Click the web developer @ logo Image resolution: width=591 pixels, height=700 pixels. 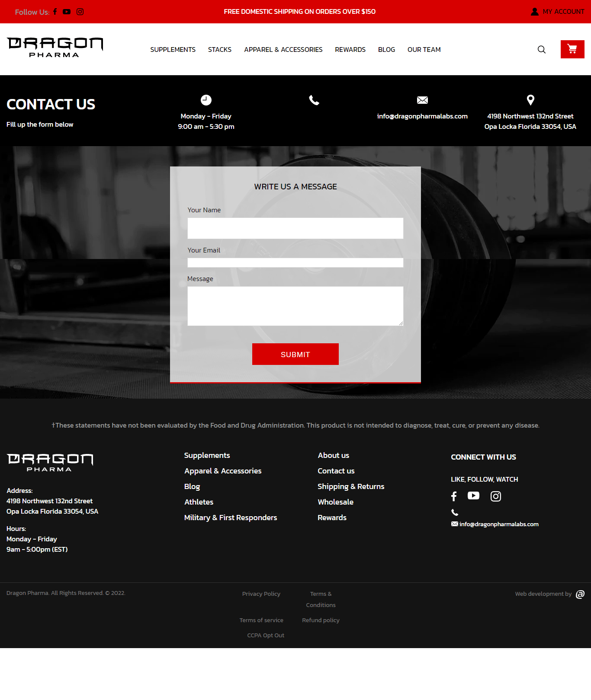tap(580, 594)
